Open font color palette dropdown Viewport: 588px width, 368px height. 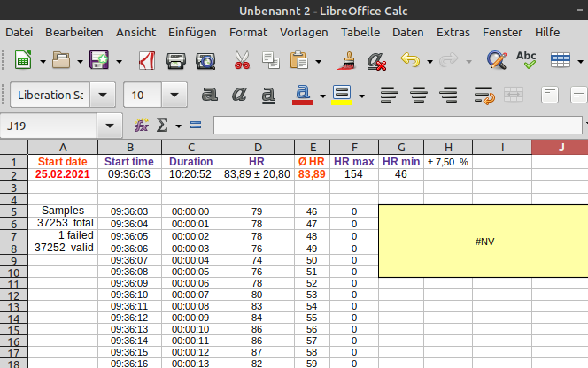click(322, 96)
